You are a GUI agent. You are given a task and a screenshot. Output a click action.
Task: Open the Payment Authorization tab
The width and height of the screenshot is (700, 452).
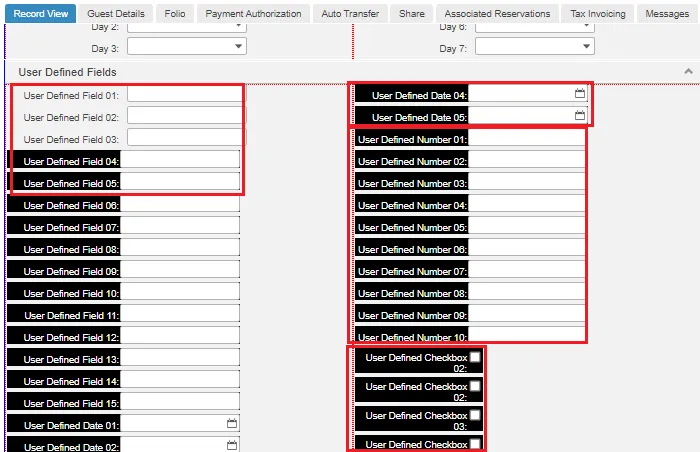point(253,14)
